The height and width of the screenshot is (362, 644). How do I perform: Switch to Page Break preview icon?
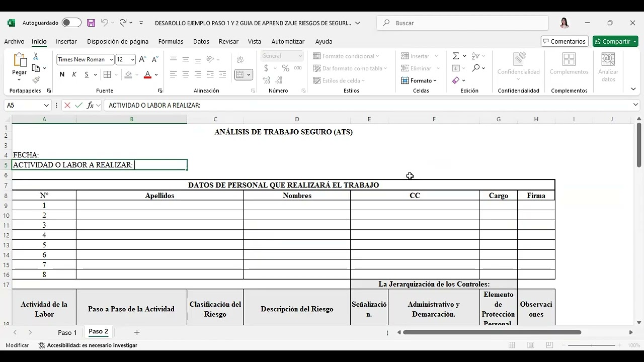tap(549, 345)
